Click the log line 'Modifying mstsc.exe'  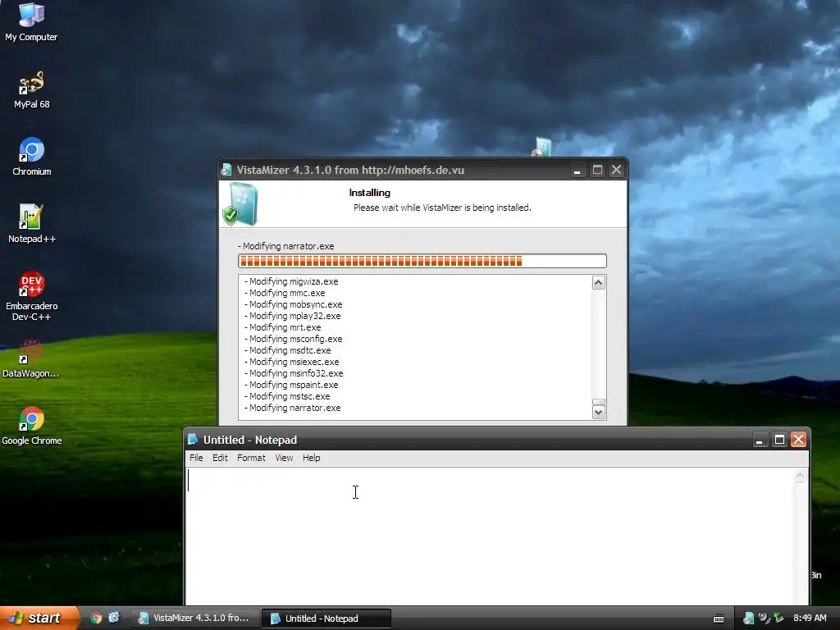[x=287, y=396]
